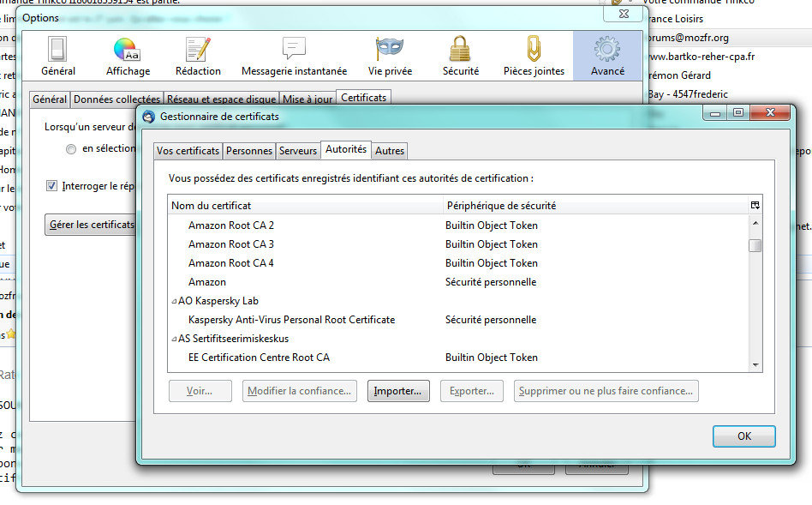Click www.bartko-reher-cpa.fr in background mail list
The width and height of the screenshot is (812, 505).
click(x=702, y=57)
